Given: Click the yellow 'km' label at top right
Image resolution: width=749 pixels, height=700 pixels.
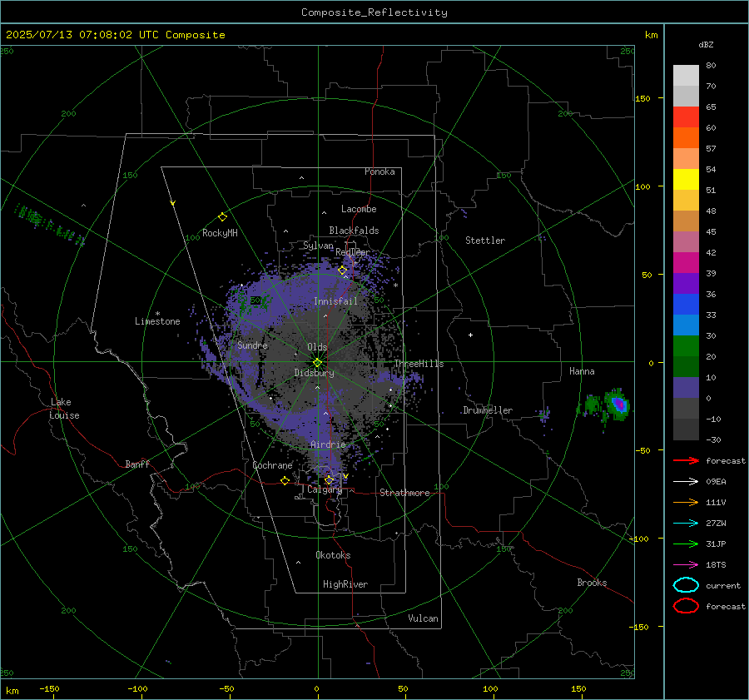Looking at the screenshot, I should tap(651, 35).
